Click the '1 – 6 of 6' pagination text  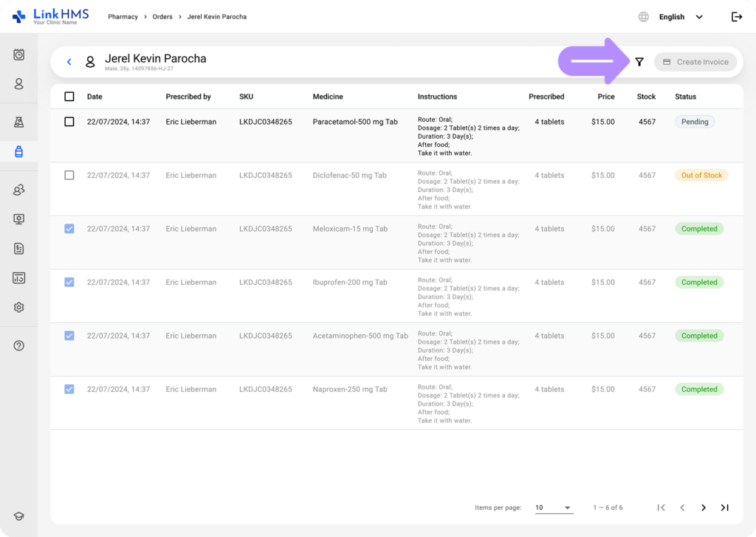pyautogui.click(x=608, y=507)
